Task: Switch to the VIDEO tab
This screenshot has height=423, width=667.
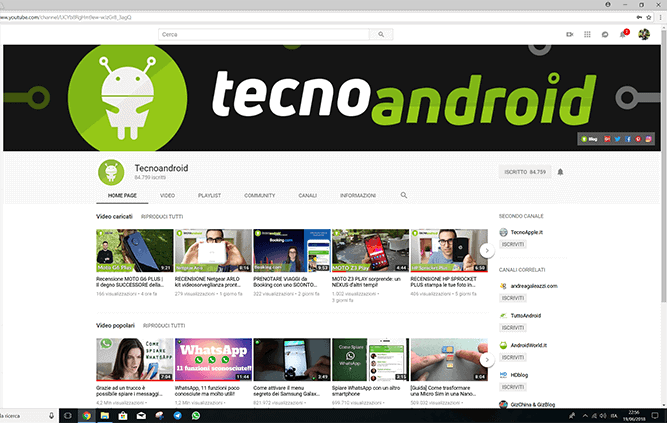Action: pyautogui.click(x=167, y=195)
